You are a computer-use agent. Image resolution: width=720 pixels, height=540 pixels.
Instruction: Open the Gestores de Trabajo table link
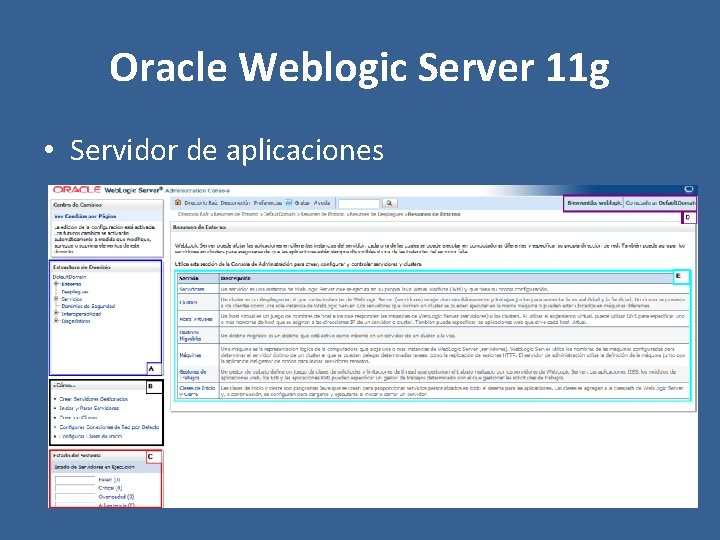point(193,375)
